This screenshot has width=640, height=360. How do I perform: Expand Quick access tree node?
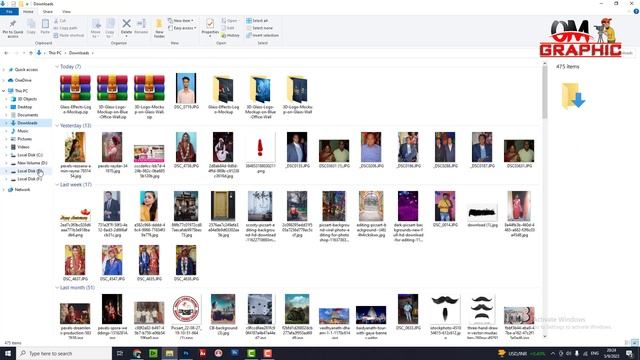4,70
